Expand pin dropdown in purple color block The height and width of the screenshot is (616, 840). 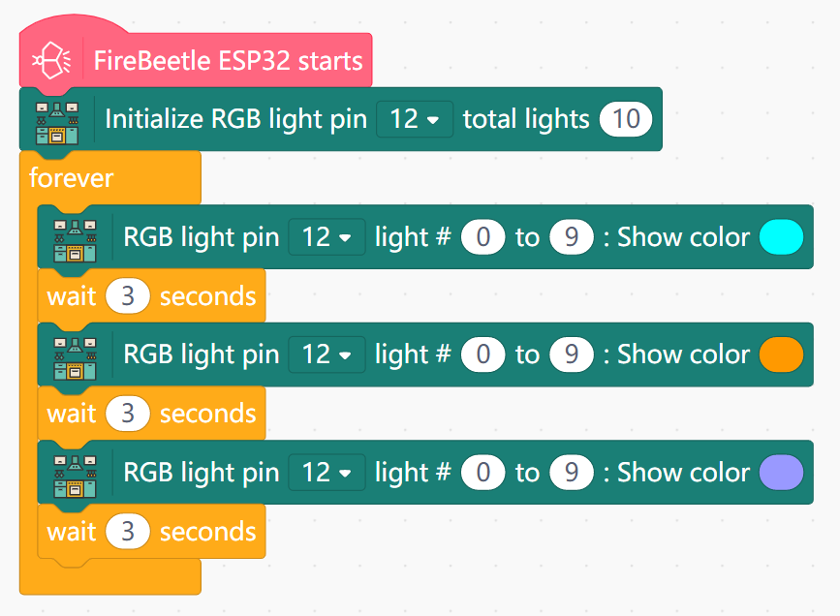click(327, 474)
